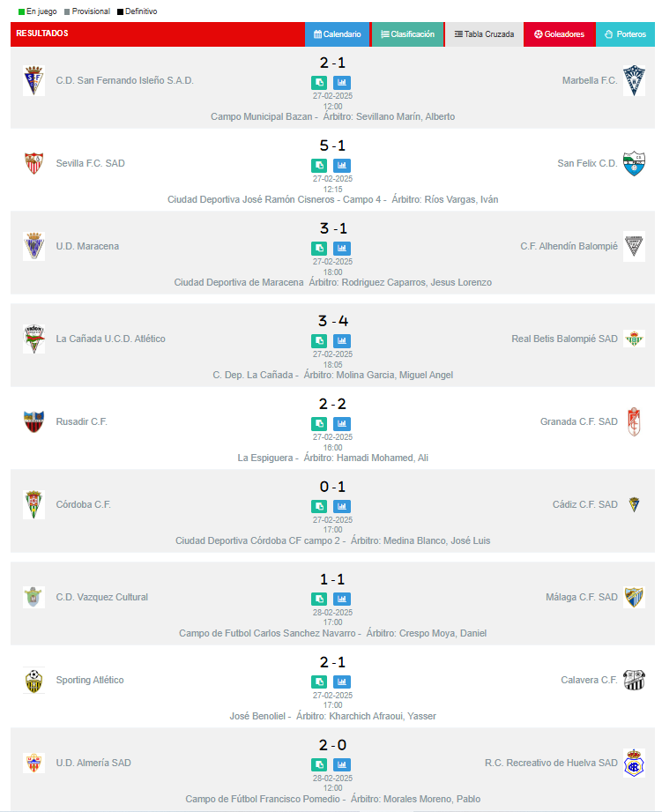Open the Clasificación tab

point(407,34)
